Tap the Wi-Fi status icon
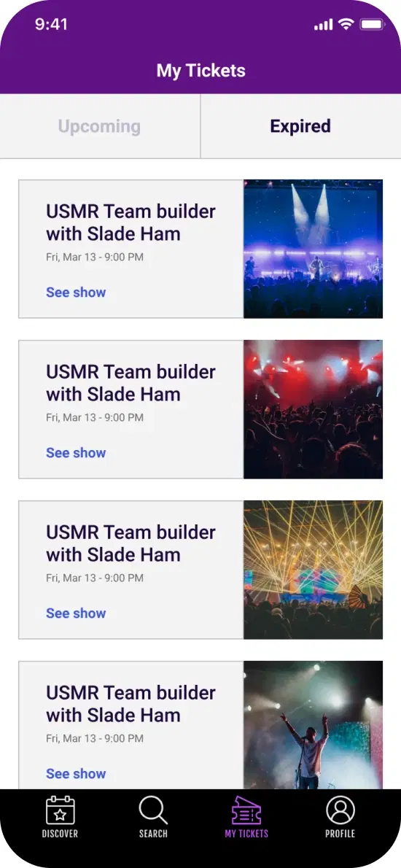Screen dimensions: 401x868 point(346,24)
